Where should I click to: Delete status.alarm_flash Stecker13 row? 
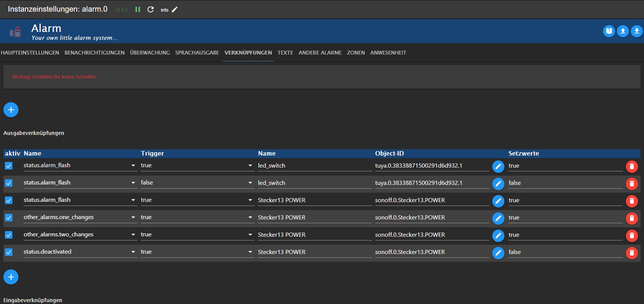pos(632,201)
